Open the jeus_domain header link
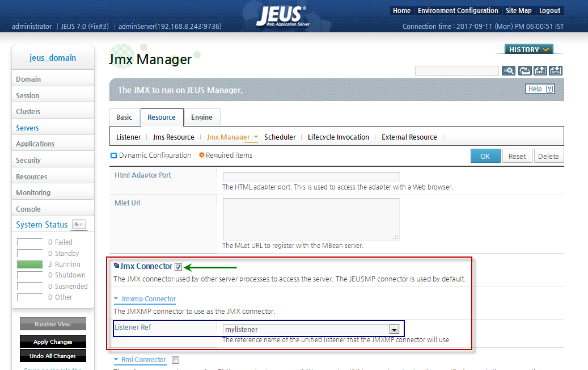 (x=53, y=58)
